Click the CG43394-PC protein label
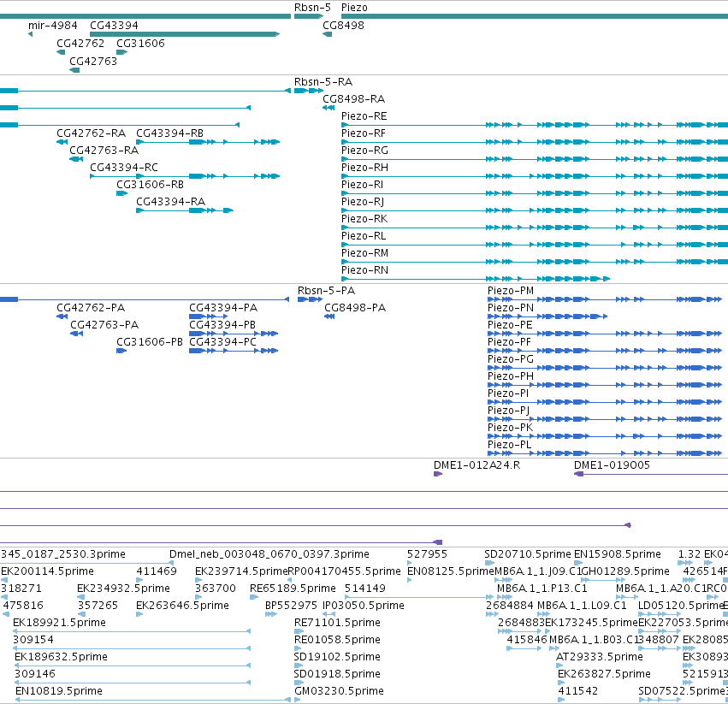The height and width of the screenshot is (704, 728). [223, 342]
